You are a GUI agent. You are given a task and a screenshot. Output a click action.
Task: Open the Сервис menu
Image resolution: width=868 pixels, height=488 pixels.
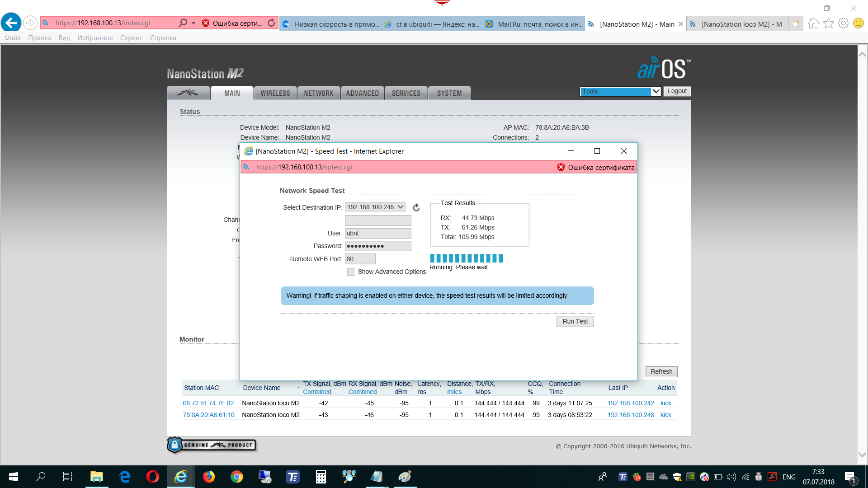(131, 38)
